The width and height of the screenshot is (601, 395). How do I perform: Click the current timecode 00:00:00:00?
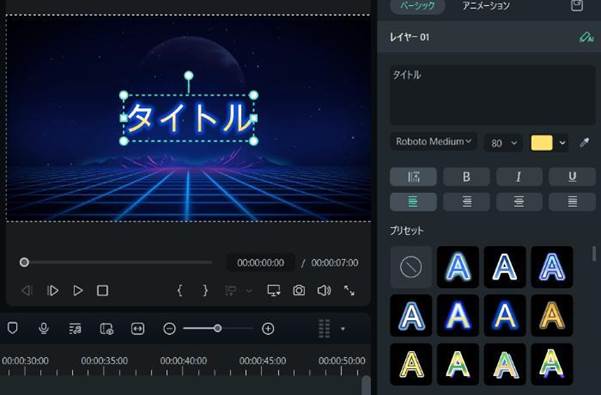pos(261,263)
